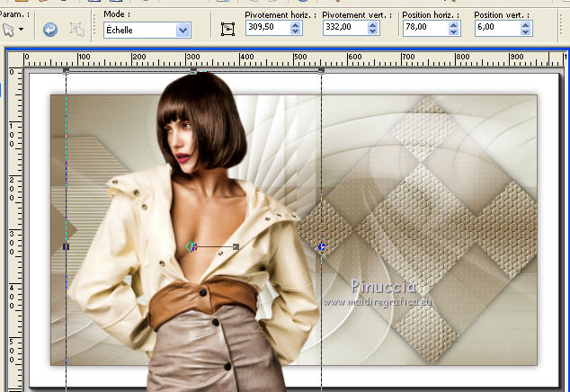The width and height of the screenshot is (570, 392).
Task: Decrease the Position vert. value with the down arrow
Action: click(x=525, y=31)
